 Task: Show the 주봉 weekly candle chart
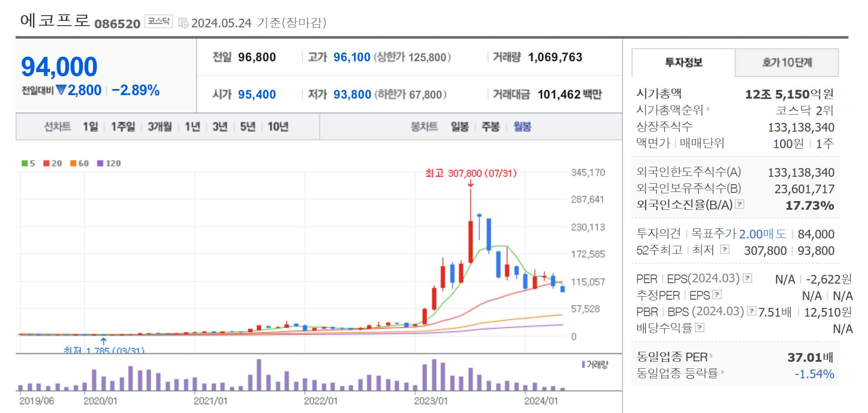[x=491, y=127]
